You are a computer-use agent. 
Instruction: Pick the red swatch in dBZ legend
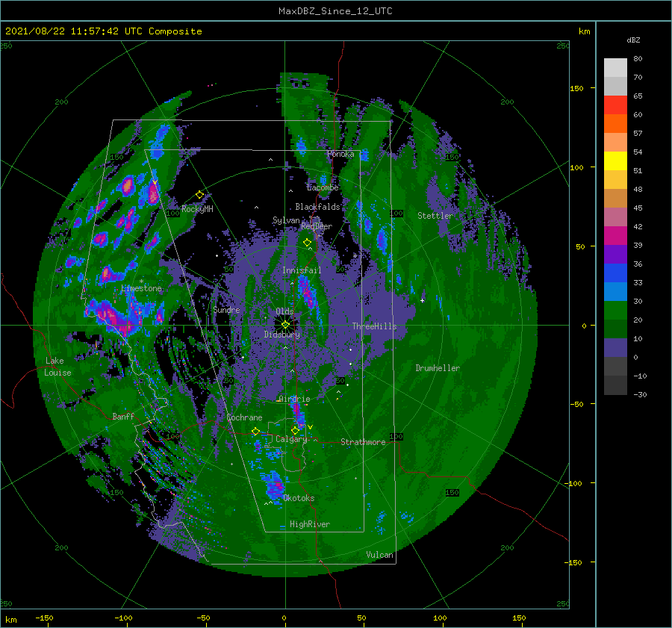[615, 105]
